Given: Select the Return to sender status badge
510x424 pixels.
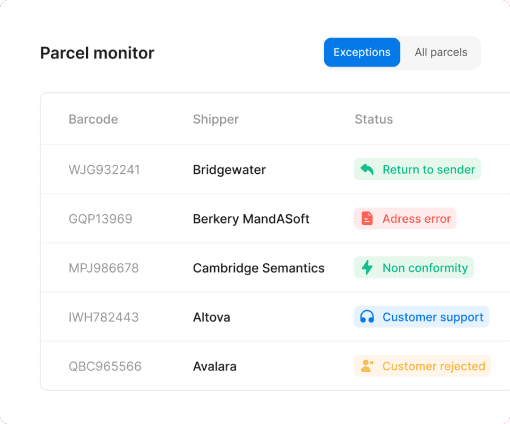Looking at the screenshot, I should click(x=417, y=169).
